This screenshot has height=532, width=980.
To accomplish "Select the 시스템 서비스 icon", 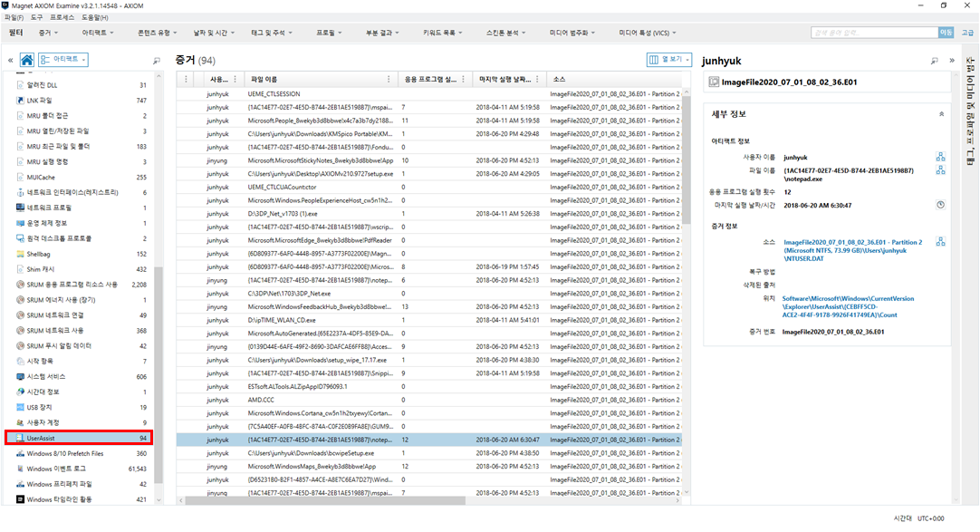I will (20, 376).
